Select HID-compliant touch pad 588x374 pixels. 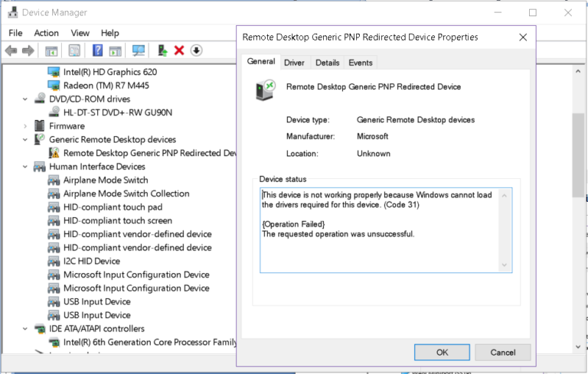point(113,207)
